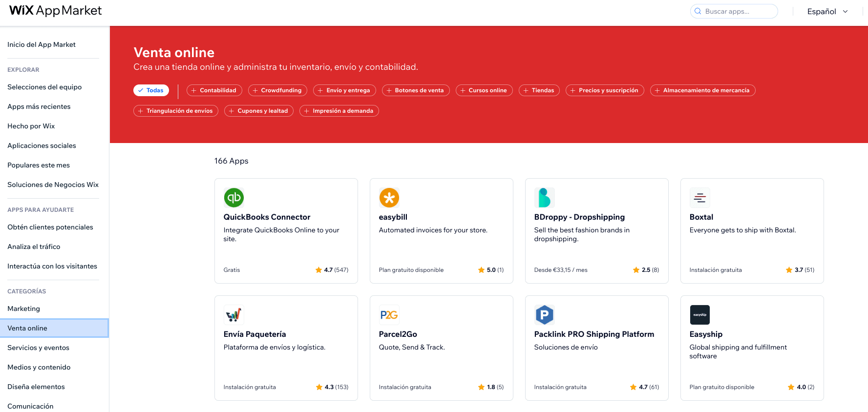The width and height of the screenshot is (868, 412).
Task: Click the Easyship 4.0 rating star
Action: tap(791, 387)
